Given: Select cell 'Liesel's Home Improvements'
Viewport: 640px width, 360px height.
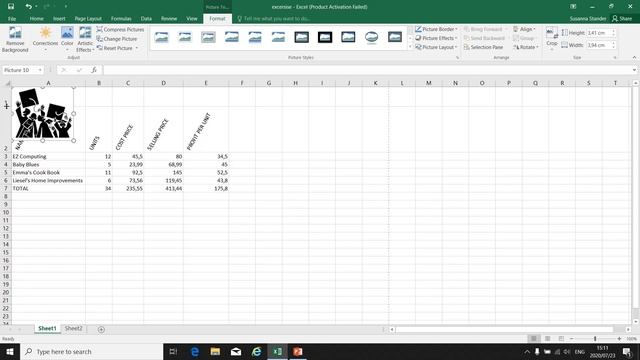Looking at the screenshot, I should (x=49, y=180).
